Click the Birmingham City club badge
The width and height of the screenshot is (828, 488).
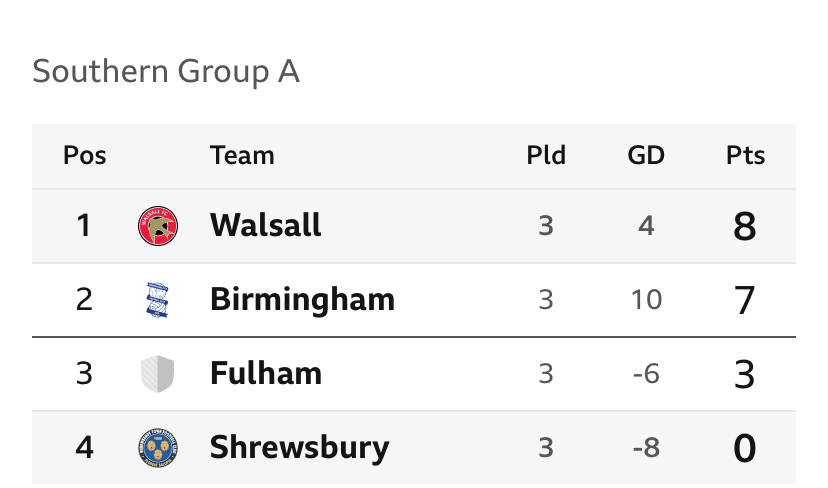157,300
